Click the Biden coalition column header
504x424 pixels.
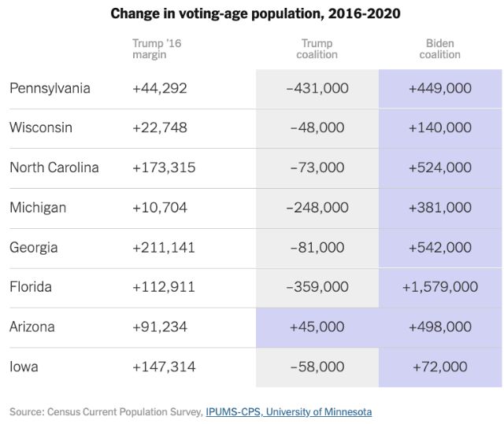439,49
